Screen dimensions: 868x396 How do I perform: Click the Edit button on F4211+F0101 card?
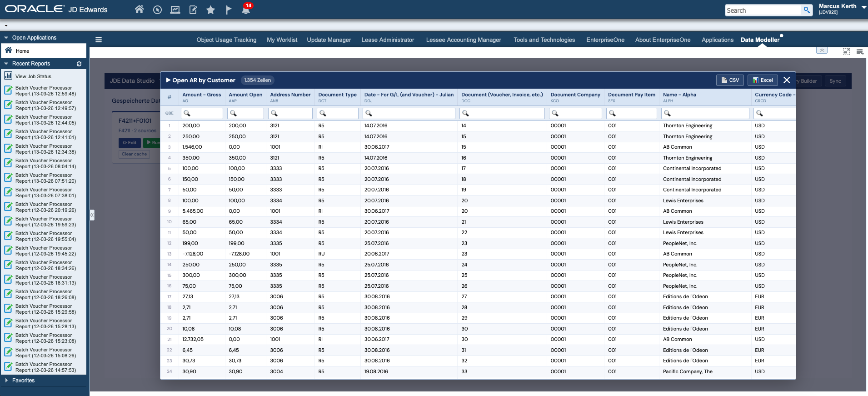(x=130, y=143)
